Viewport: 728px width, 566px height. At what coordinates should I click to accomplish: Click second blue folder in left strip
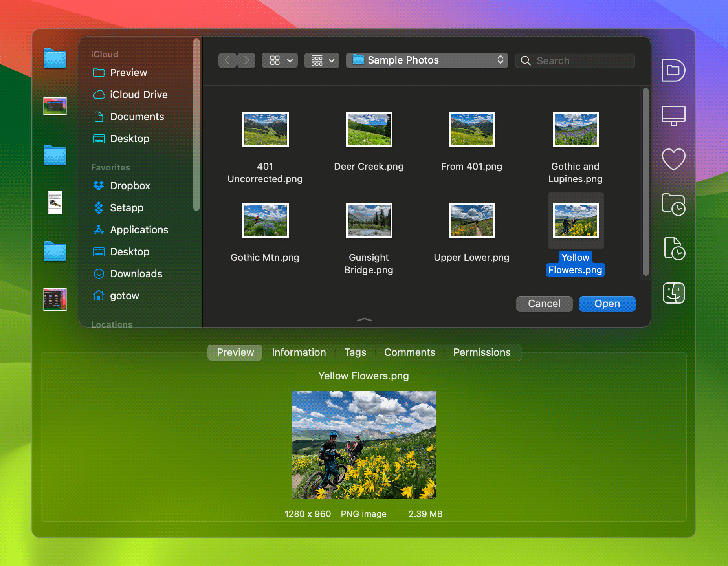pos(55,155)
